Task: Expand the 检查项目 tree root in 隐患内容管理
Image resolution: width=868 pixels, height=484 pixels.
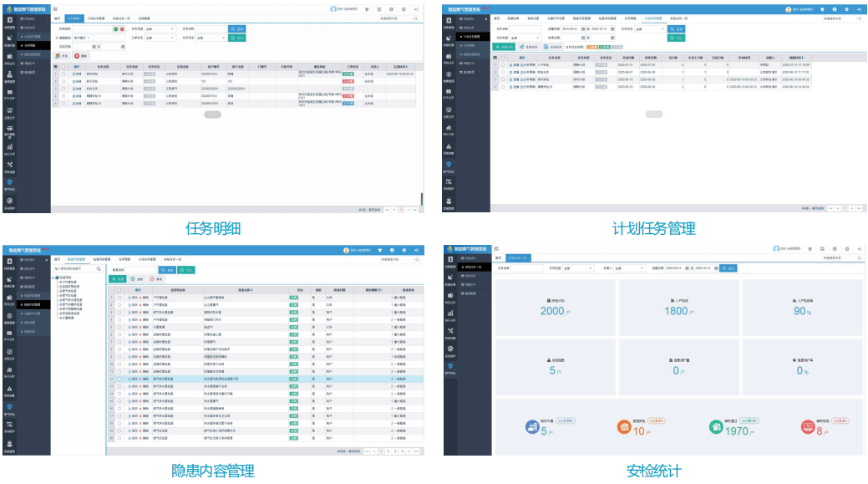Action: click(54, 278)
